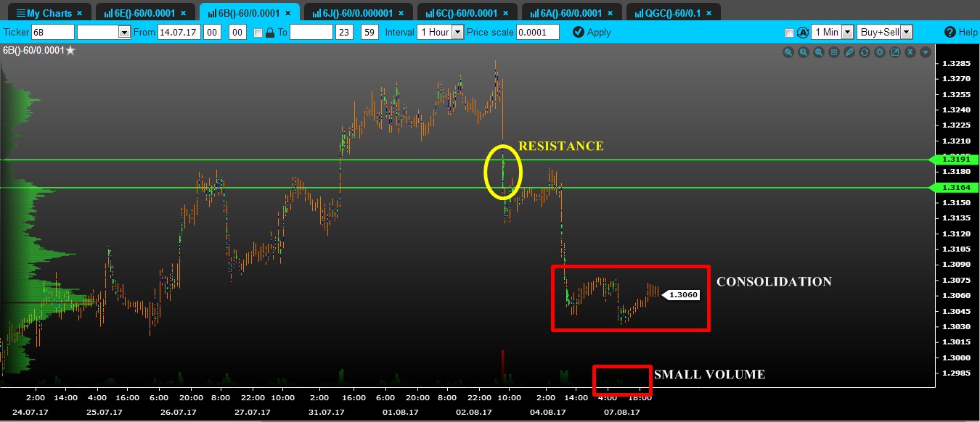Click the auto-refresh circular A icon
This screenshot has width=980, height=422.
click(803, 32)
